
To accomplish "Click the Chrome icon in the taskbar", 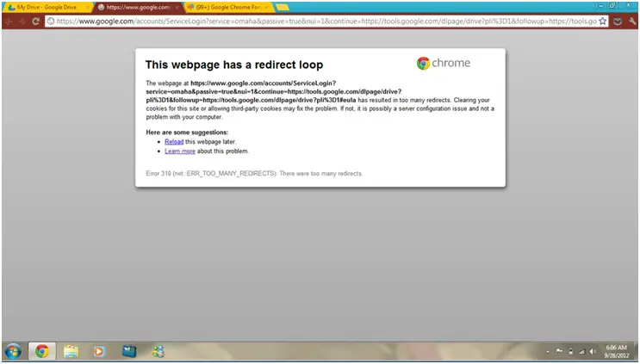I will [41, 351].
